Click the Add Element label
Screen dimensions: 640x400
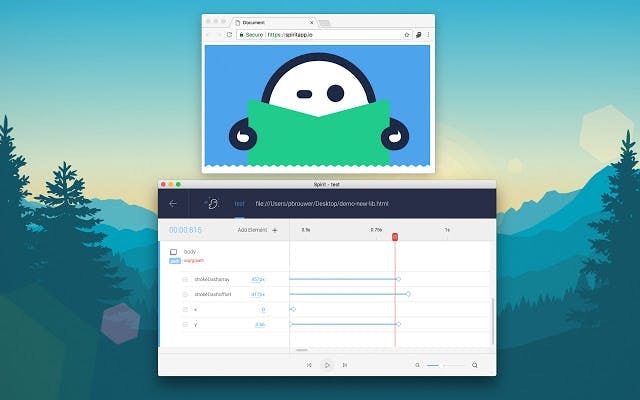tap(252, 230)
